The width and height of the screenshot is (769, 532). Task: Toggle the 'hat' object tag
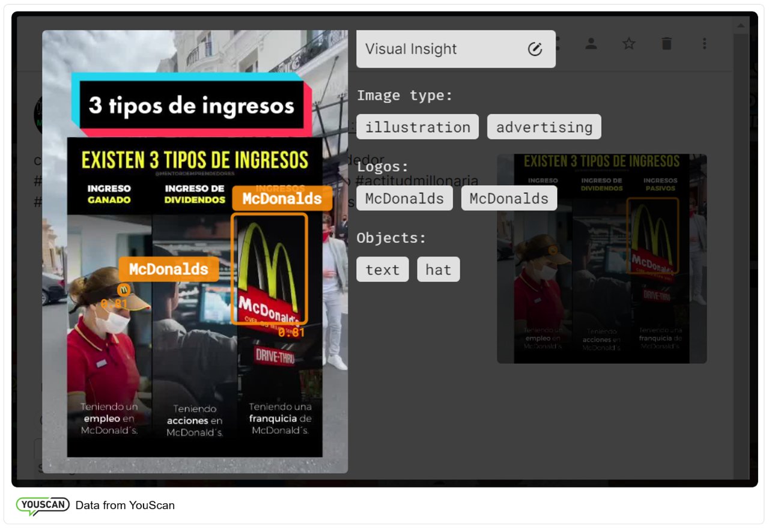click(438, 269)
